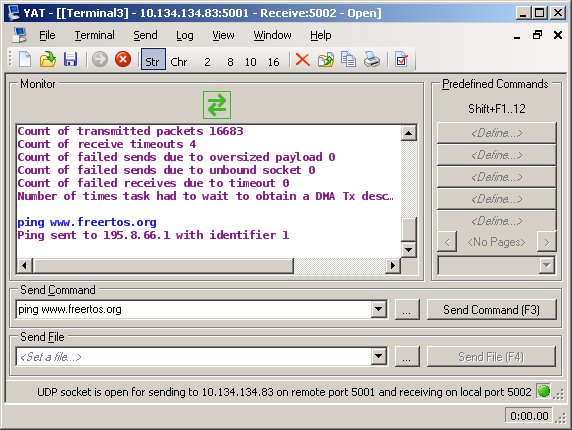Image resolution: width=572 pixels, height=430 pixels.
Task: Select binary radix 2
Action: point(207,62)
